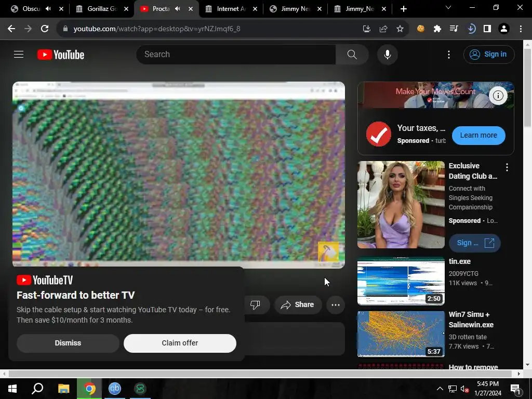Toggle the Chrome side panel
This screenshot has width=532, height=399.
point(487,29)
